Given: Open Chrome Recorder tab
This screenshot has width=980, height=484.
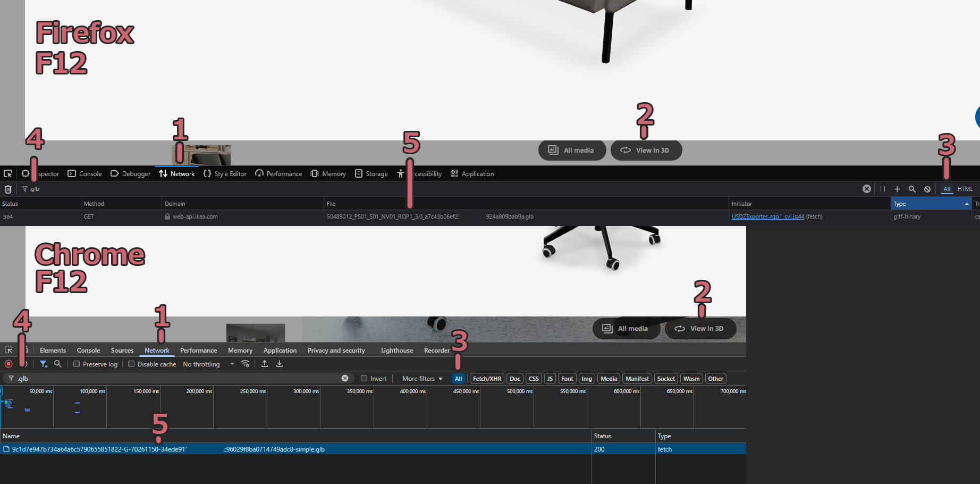Looking at the screenshot, I should [437, 351].
